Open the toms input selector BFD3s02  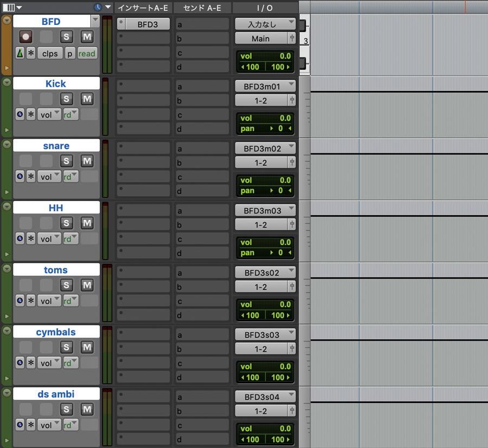265,272
